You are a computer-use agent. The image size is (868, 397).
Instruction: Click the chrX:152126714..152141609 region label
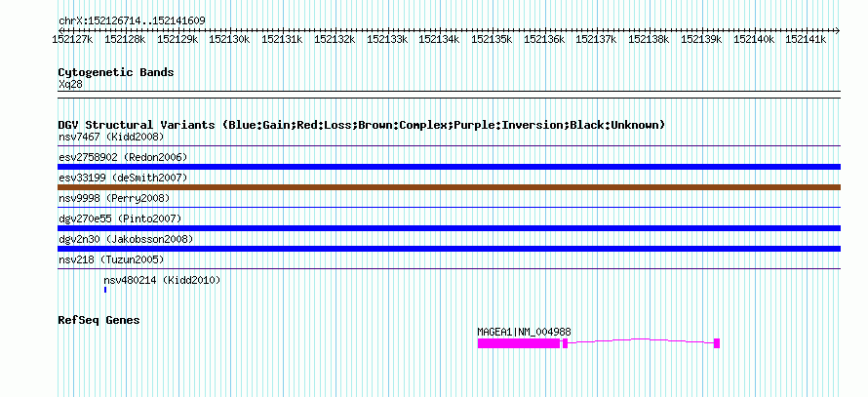pos(133,20)
